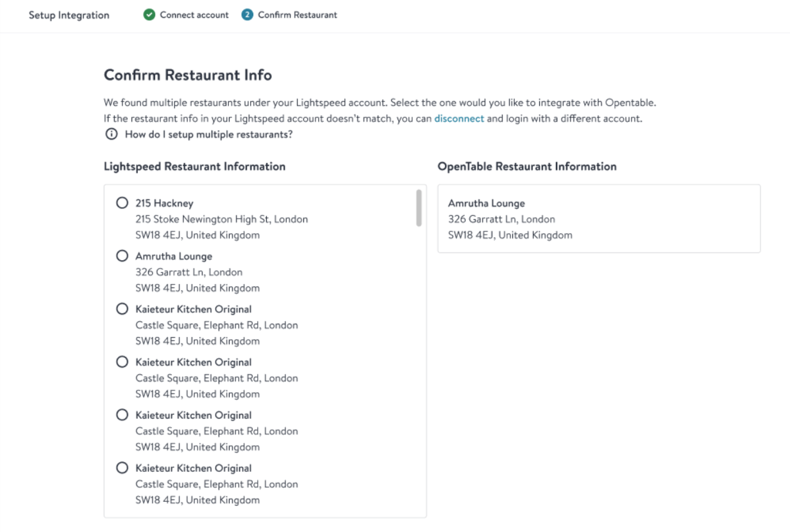Open the disconnect link
The height and width of the screenshot is (532, 790).
click(x=459, y=118)
